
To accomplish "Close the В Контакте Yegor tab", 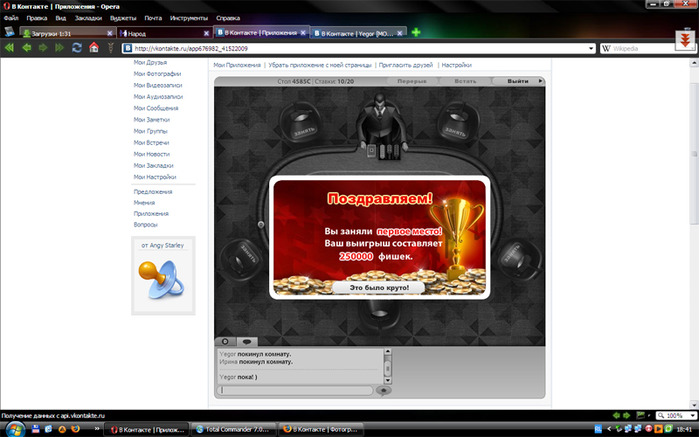I will pyautogui.click(x=400, y=33).
